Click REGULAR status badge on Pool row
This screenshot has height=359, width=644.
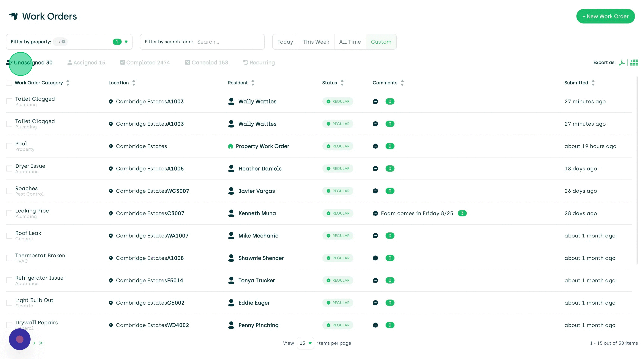tap(338, 146)
